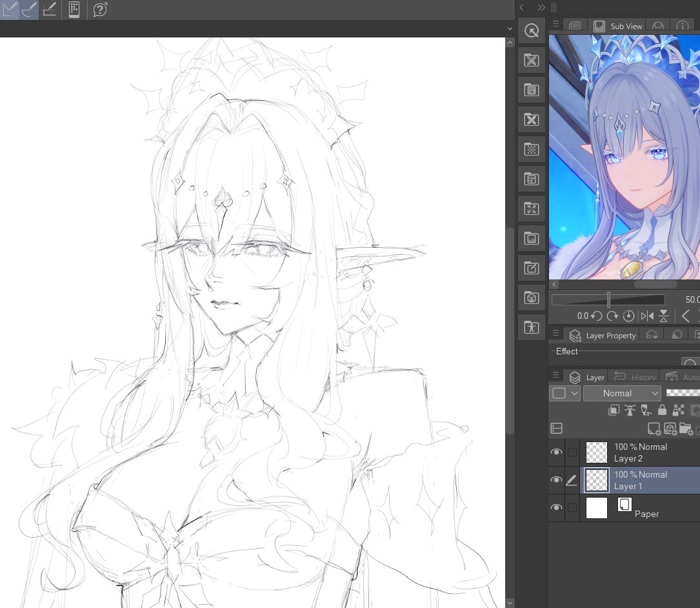The height and width of the screenshot is (608, 700).
Task: Open the Layer Property palette menu
Action: pyautogui.click(x=555, y=333)
